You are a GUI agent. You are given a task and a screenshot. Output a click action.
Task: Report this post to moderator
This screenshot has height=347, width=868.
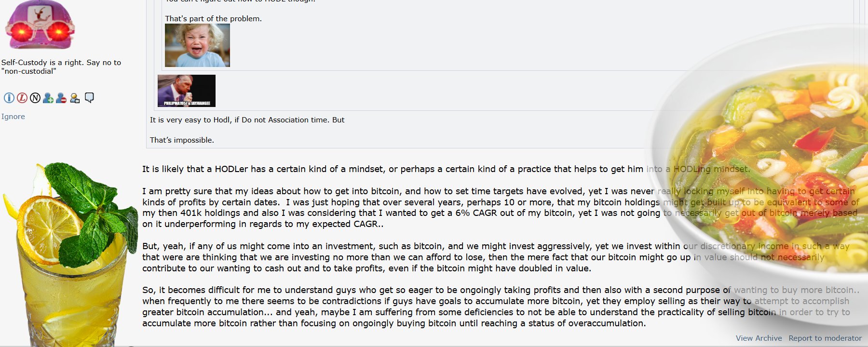825,338
